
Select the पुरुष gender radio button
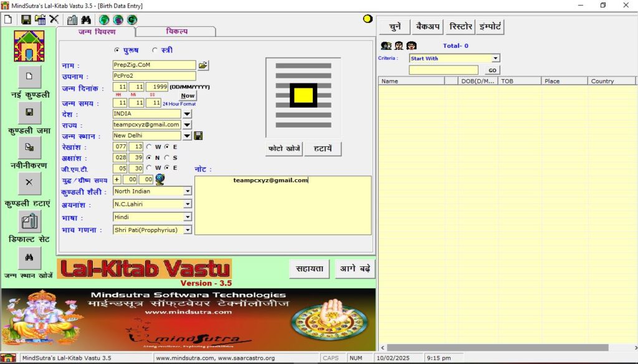(117, 50)
